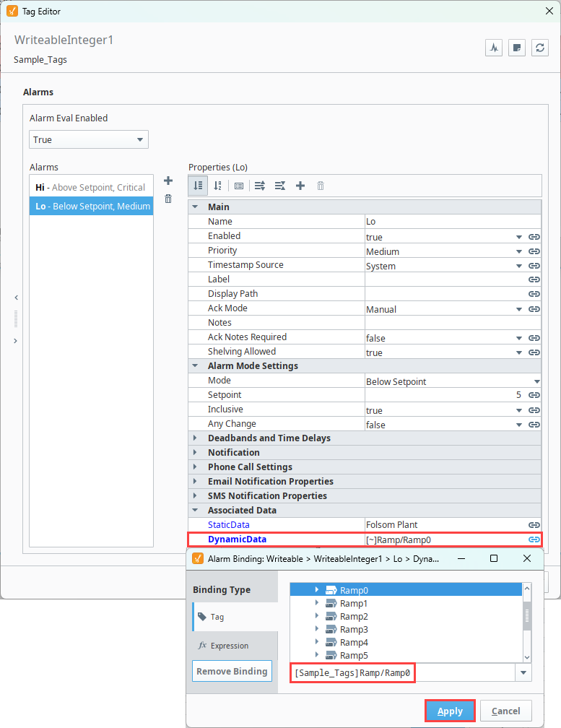Expand the Notification section
The height and width of the screenshot is (728, 561).
tap(195, 452)
